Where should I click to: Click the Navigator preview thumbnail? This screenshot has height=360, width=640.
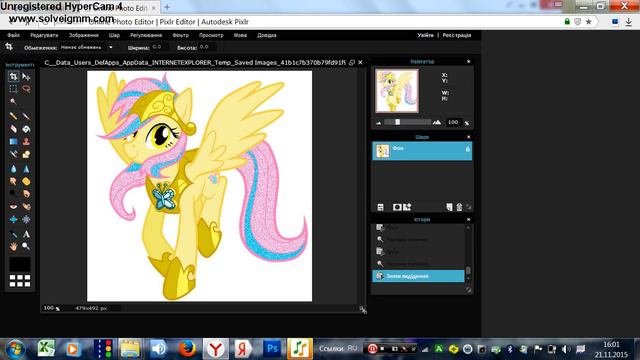point(397,91)
